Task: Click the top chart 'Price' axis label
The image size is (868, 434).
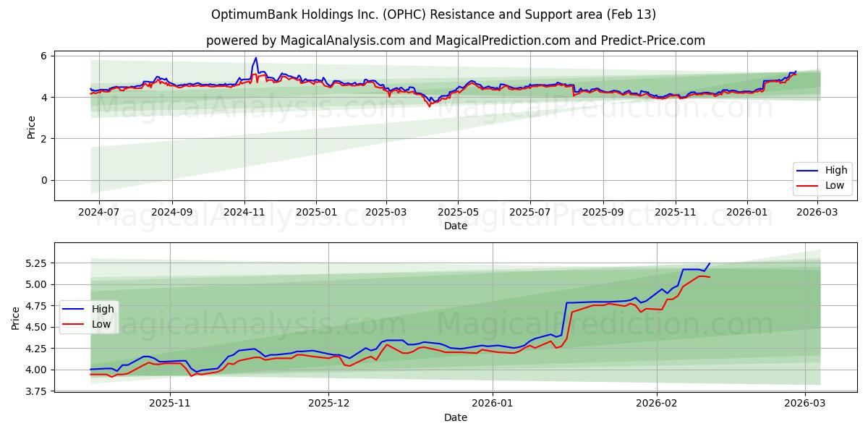Action: (x=31, y=127)
